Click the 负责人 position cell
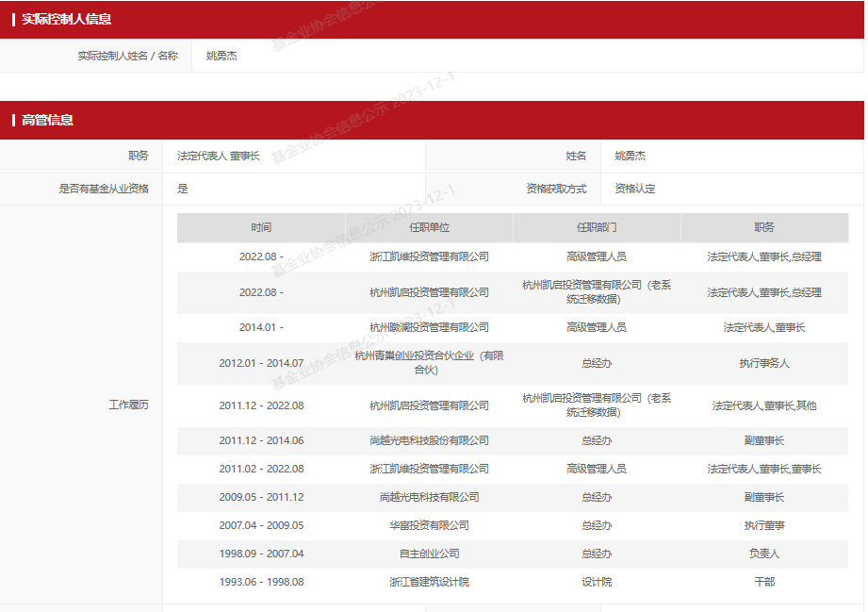Screen dimensions: 868x612 click(x=764, y=554)
